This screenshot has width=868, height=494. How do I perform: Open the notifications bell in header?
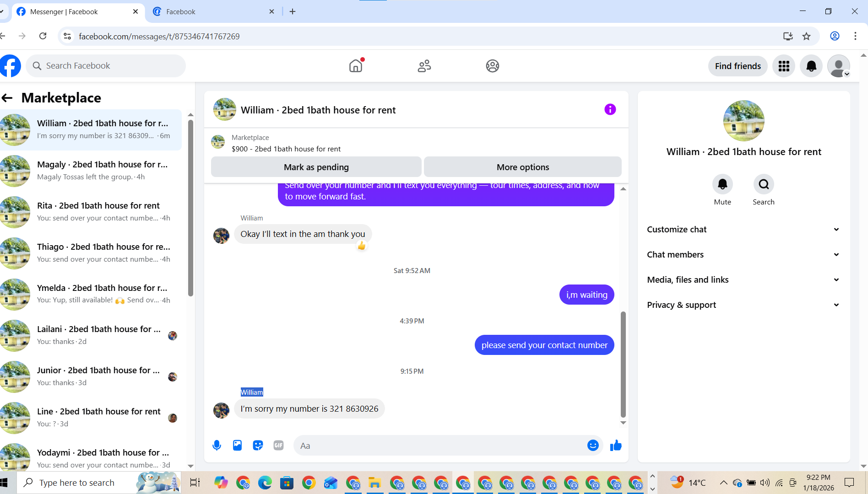click(811, 66)
